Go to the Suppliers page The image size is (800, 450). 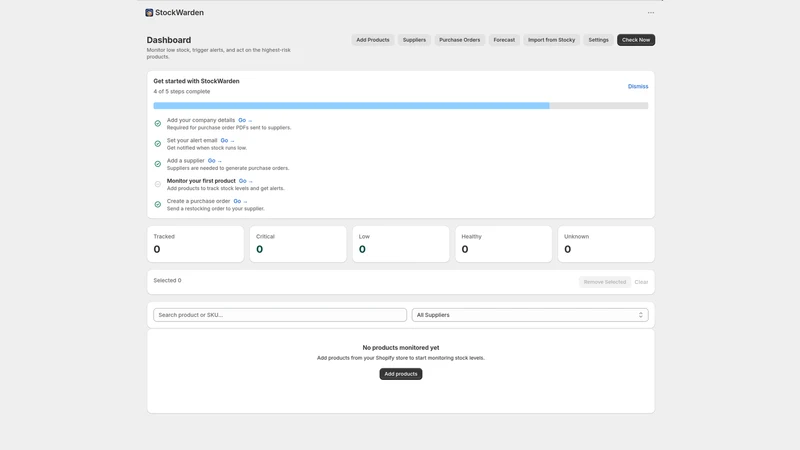point(414,40)
